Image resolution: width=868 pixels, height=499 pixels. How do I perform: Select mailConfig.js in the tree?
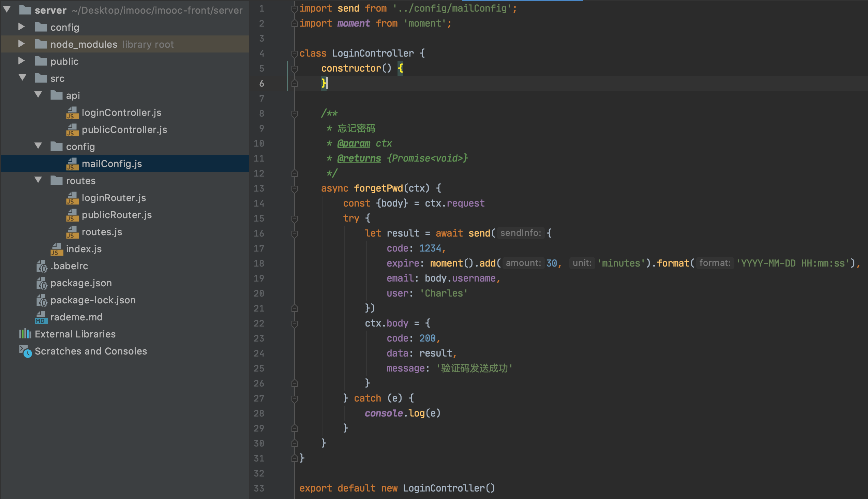tap(112, 164)
